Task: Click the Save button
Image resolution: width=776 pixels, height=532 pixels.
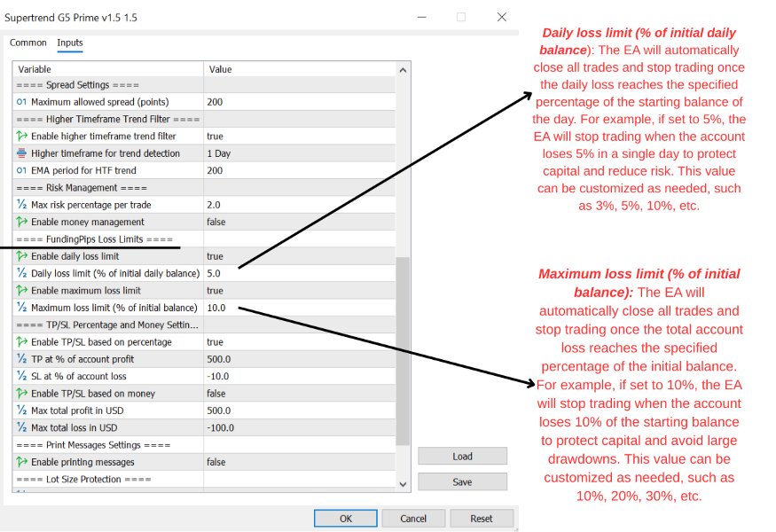Action: click(x=462, y=481)
